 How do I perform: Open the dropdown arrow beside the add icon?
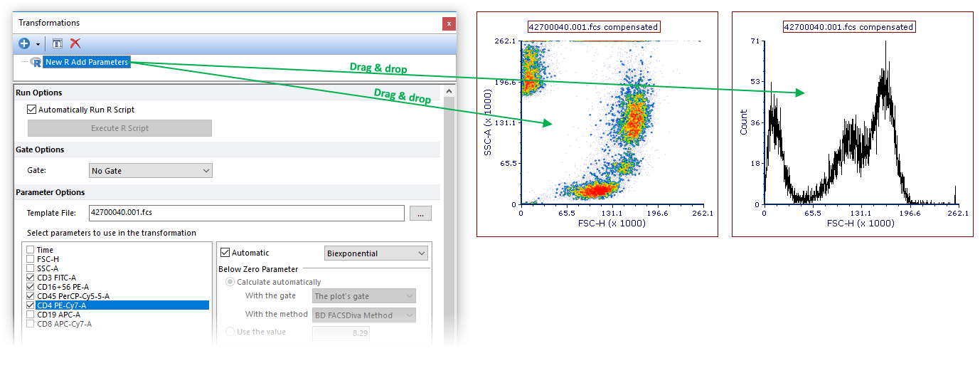pos(38,44)
